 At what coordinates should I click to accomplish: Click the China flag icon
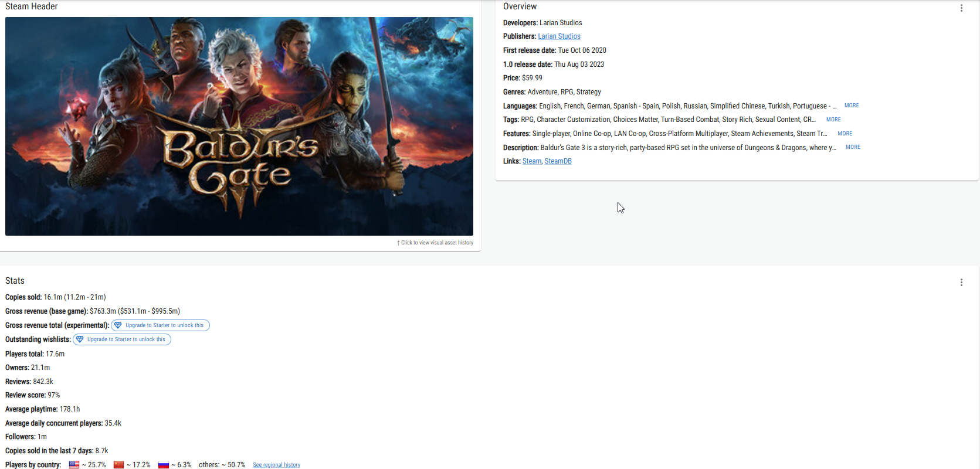118,465
